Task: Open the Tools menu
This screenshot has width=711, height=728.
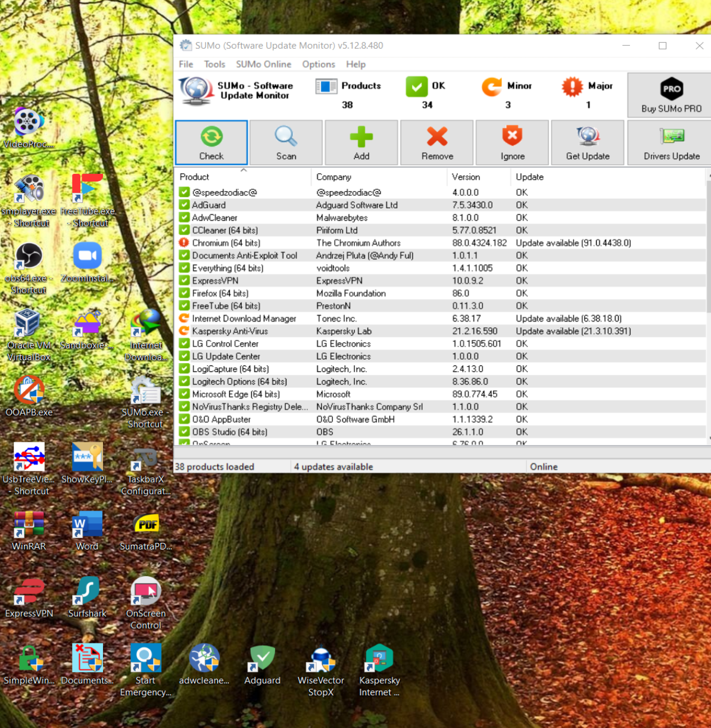Action: click(214, 64)
